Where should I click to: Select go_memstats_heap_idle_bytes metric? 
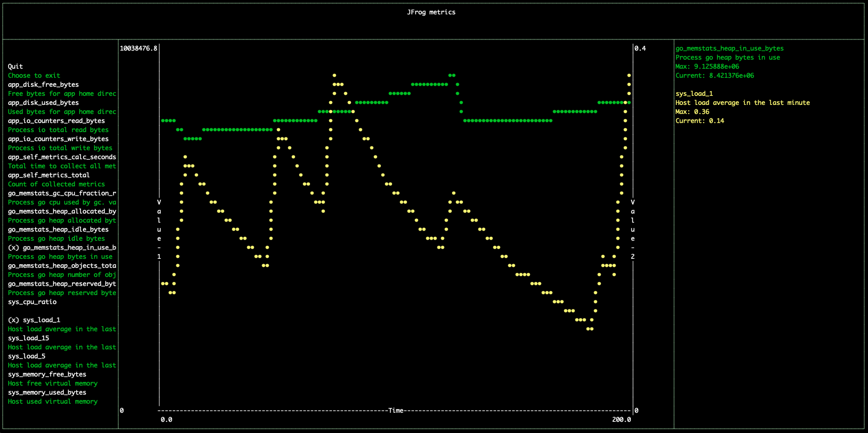(58, 230)
